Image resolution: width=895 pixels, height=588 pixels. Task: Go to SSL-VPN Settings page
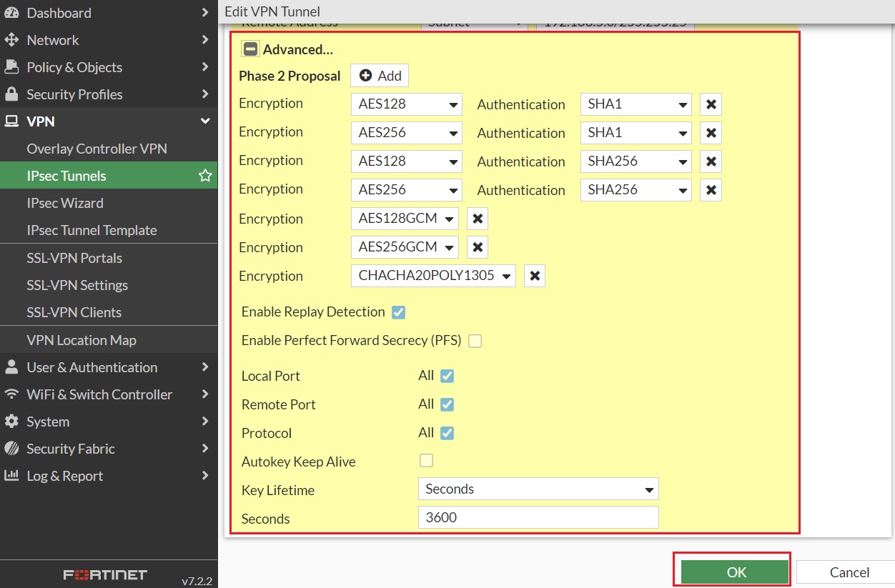77,285
